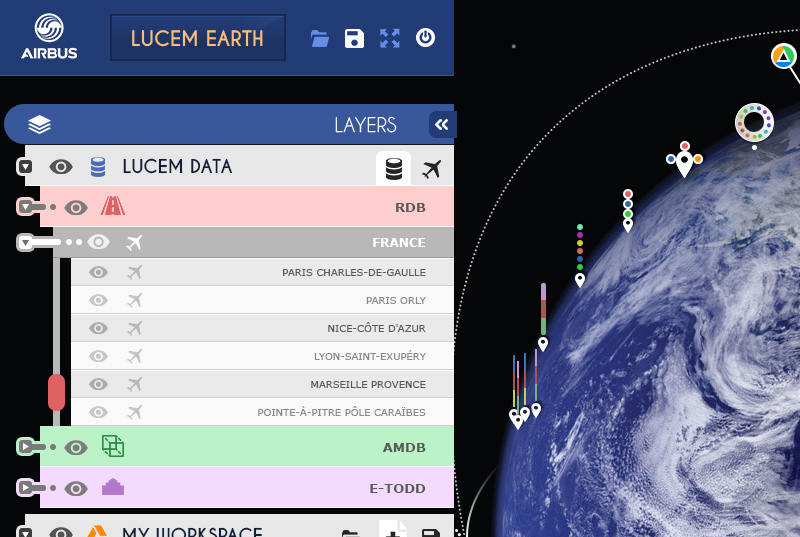Select PARIS CHARLES-DE-GAULLE airport

pyautogui.click(x=354, y=272)
